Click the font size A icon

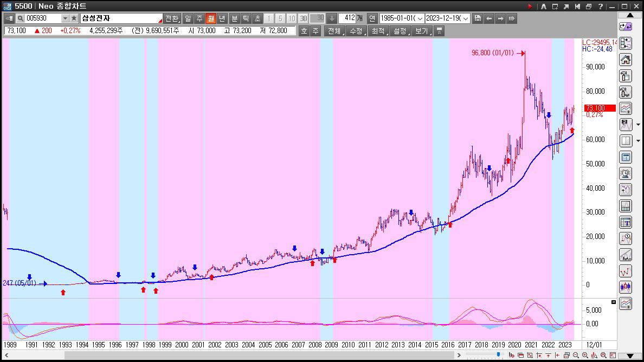pos(543,7)
